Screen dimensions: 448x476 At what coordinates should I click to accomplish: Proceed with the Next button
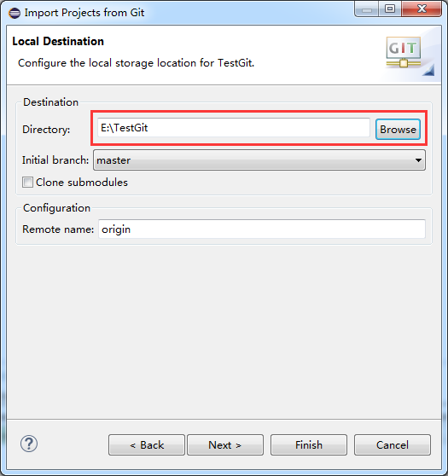pos(225,444)
